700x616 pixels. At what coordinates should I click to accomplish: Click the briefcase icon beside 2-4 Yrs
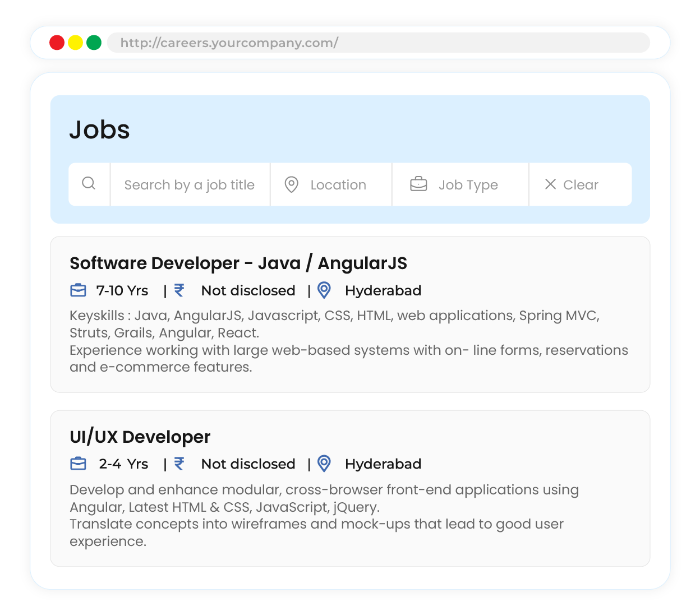click(x=78, y=464)
